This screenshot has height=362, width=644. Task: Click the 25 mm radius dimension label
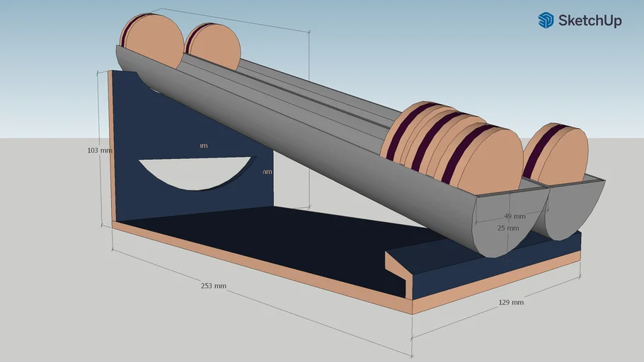tap(507, 228)
